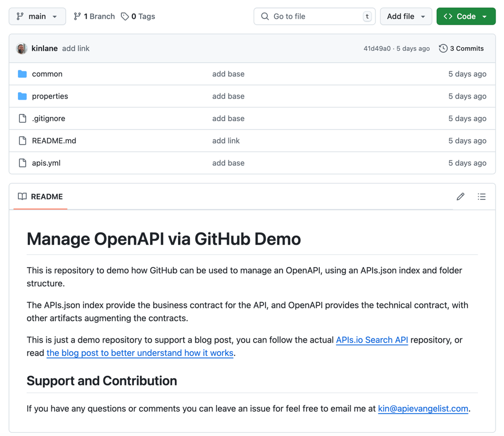Click the kin@apievangelist.com email link
This screenshot has height=436, width=504.
tap(423, 409)
